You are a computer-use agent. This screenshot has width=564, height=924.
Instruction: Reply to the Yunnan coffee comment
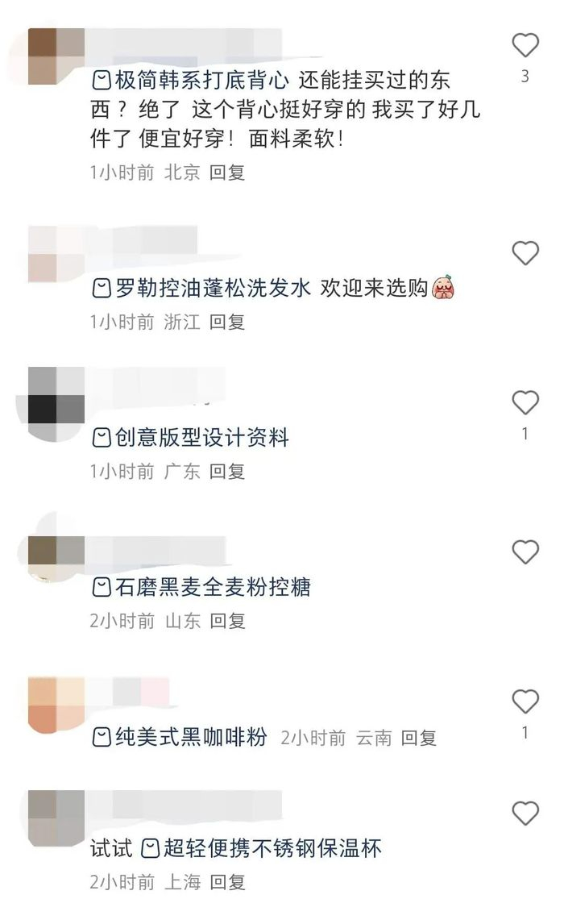419,738
